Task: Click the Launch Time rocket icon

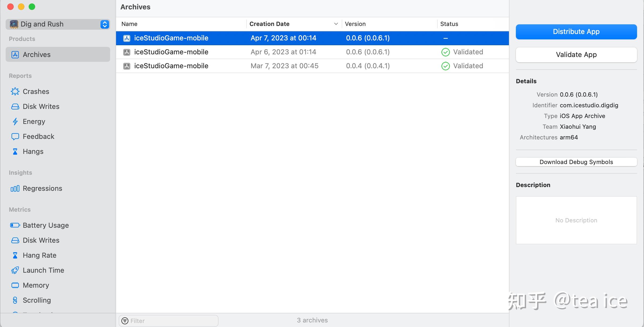Action: click(15, 270)
